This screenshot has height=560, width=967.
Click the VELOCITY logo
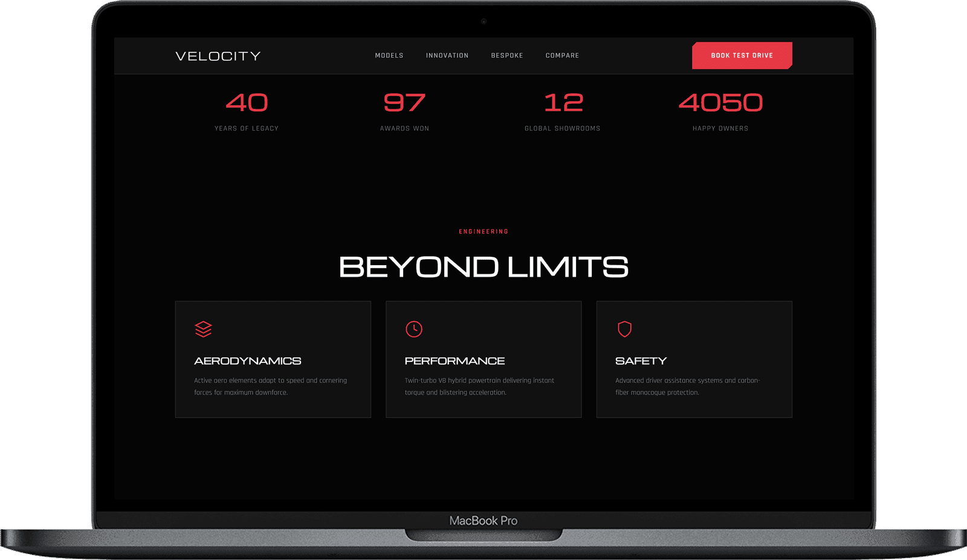point(218,56)
